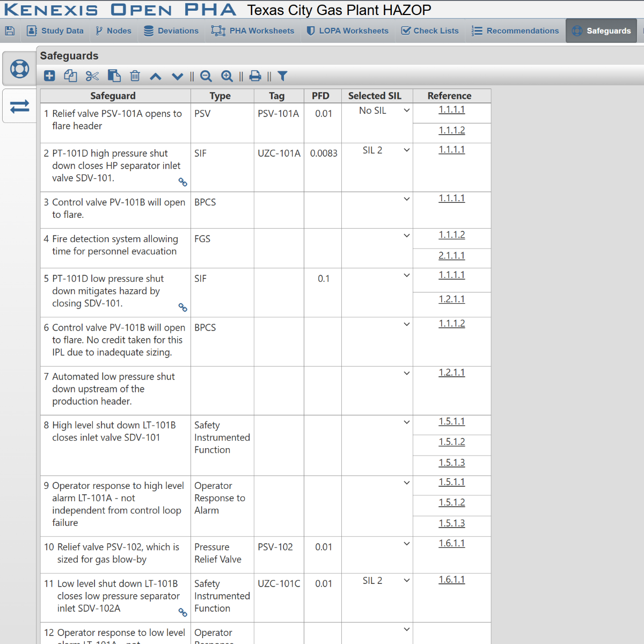Click the swap arrows sidebar icon
Viewport: 644px width, 644px height.
point(20,106)
